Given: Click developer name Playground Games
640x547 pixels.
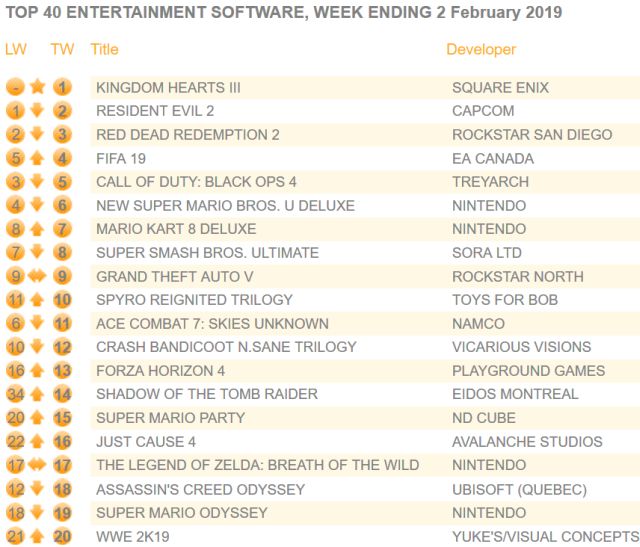Looking at the screenshot, I should point(528,371).
